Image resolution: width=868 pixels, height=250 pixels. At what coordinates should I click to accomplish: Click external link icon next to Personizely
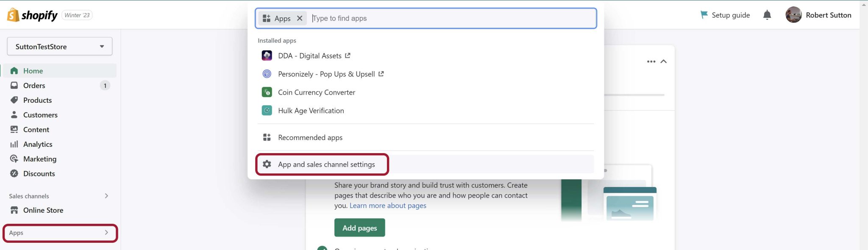[x=381, y=74]
